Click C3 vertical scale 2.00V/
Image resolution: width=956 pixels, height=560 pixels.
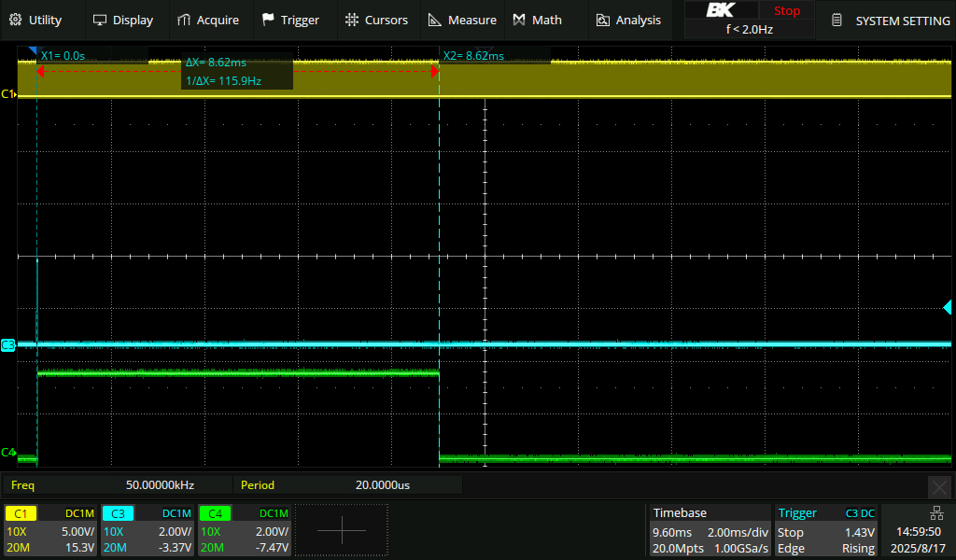pos(175,531)
